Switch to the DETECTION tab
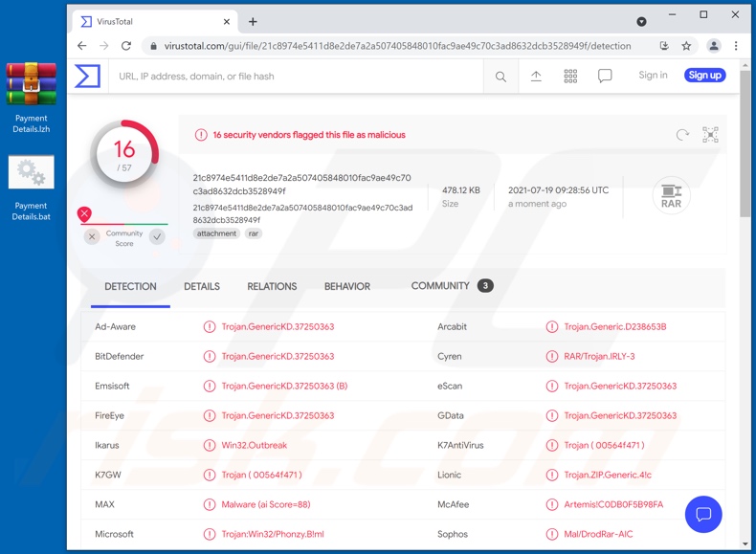This screenshot has width=756, height=554. 130,286
